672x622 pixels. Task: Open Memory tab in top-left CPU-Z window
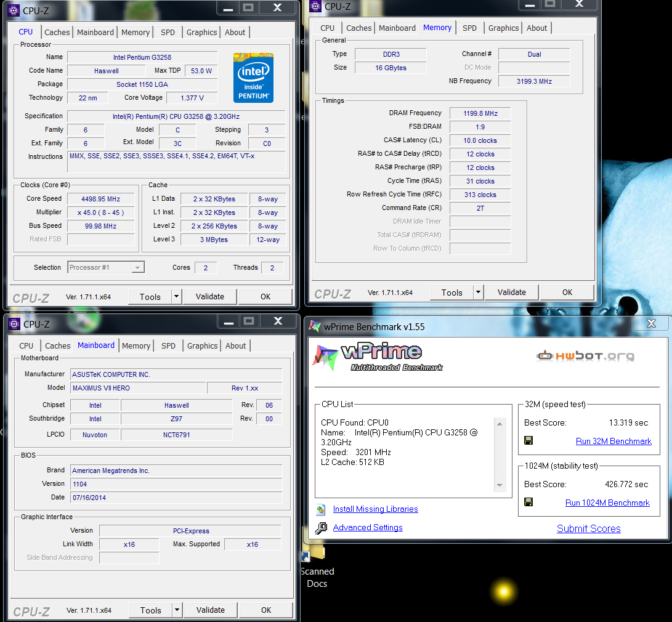tap(136, 32)
